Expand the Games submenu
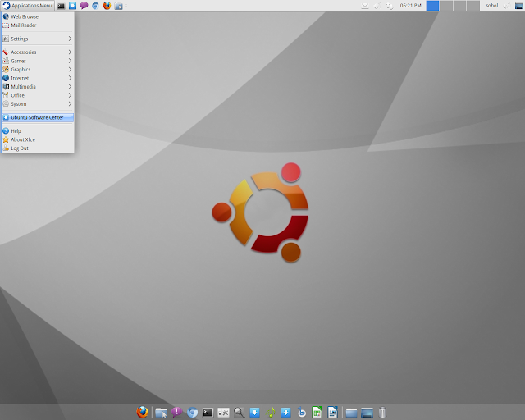Image resolution: width=525 pixels, height=420 pixels. click(x=38, y=61)
